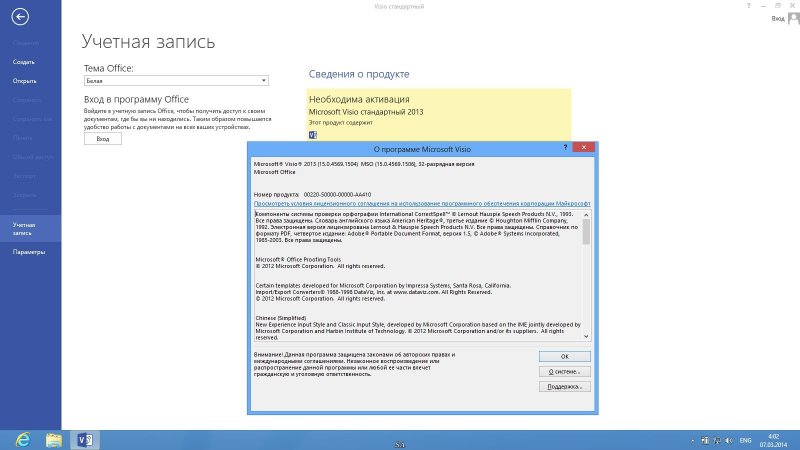This screenshot has width=800, height=450.
Task: Show hidden tray icons arrow
Action: (692, 440)
